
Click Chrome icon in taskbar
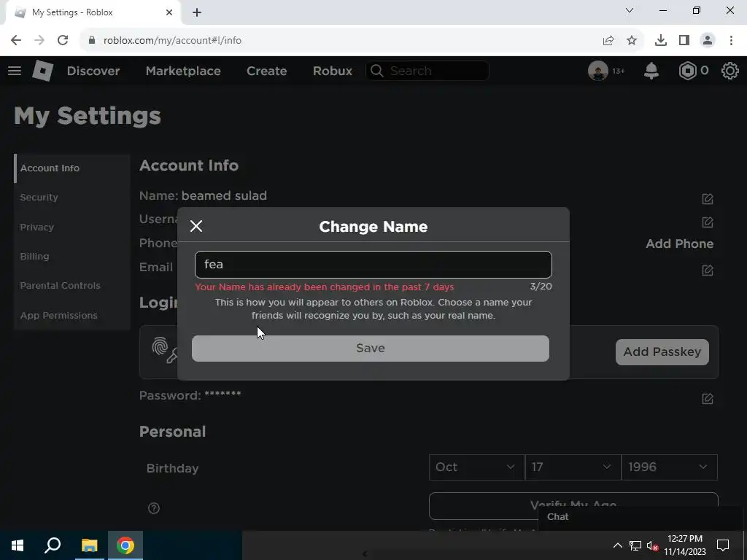point(125,545)
